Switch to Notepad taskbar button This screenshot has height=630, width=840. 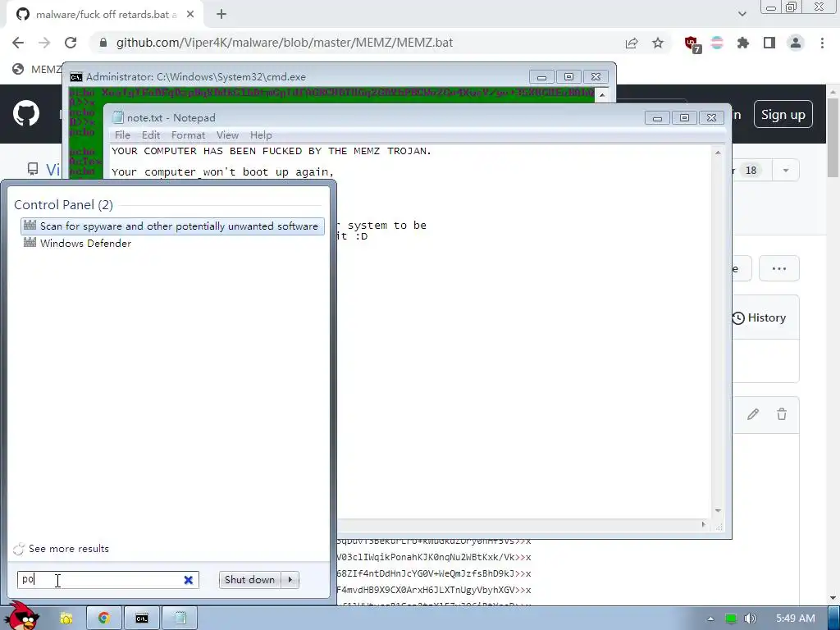[x=180, y=619]
